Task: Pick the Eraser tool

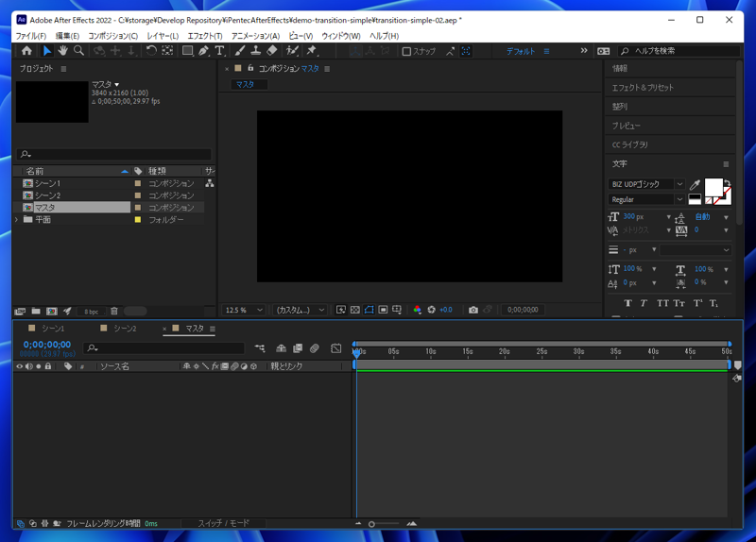Action: [272, 51]
